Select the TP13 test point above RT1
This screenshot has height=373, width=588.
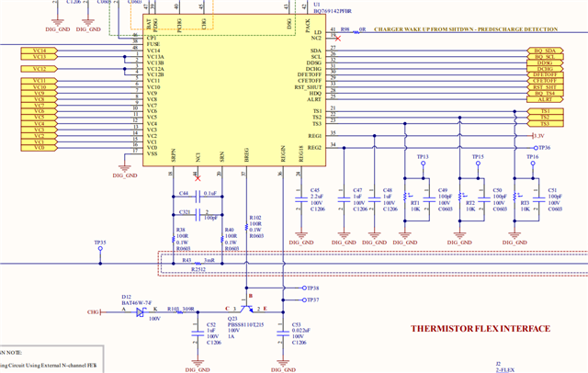click(x=423, y=164)
